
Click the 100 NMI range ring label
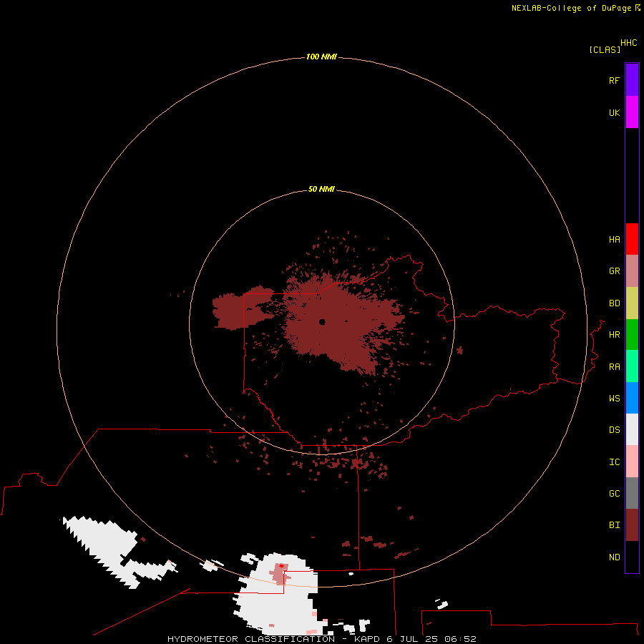[x=321, y=57]
